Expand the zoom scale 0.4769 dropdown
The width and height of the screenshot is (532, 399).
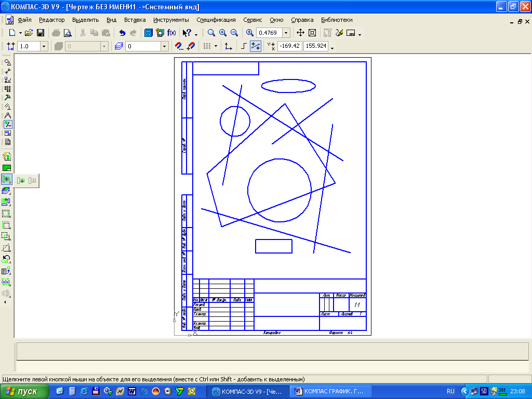tap(286, 33)
